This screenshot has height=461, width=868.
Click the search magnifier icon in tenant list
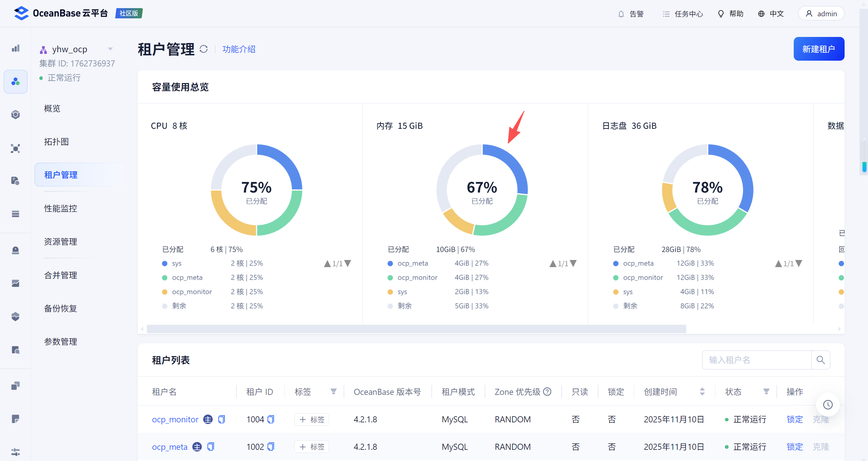coord(821,360)
